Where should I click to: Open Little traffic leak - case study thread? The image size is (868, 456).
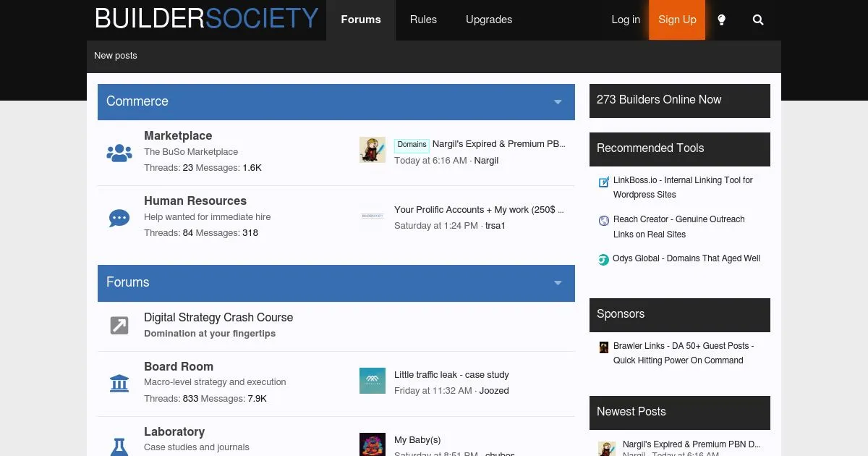[451, 375]
